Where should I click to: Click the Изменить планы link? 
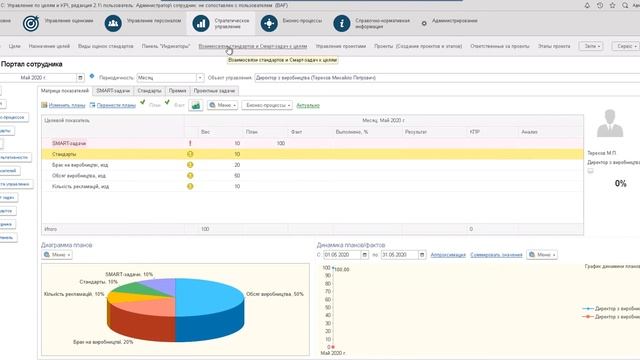tap(67, 105)
